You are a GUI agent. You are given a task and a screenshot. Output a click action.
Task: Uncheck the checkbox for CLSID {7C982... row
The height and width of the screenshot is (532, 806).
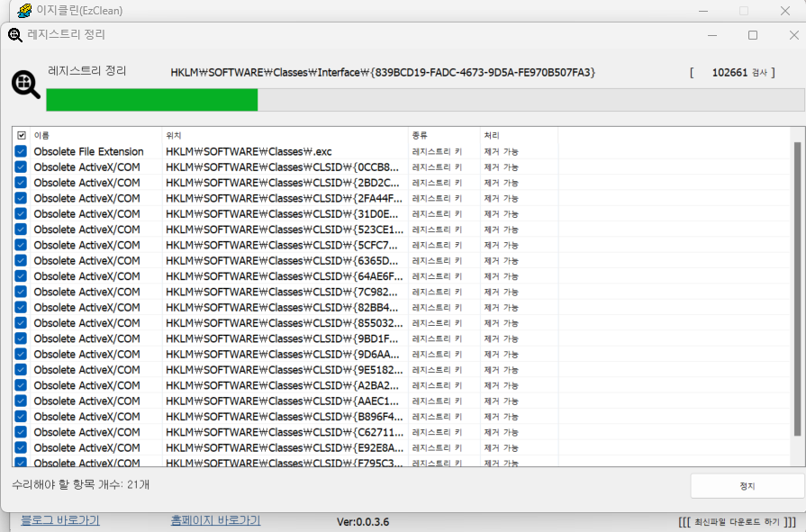(x=21, y=292)
